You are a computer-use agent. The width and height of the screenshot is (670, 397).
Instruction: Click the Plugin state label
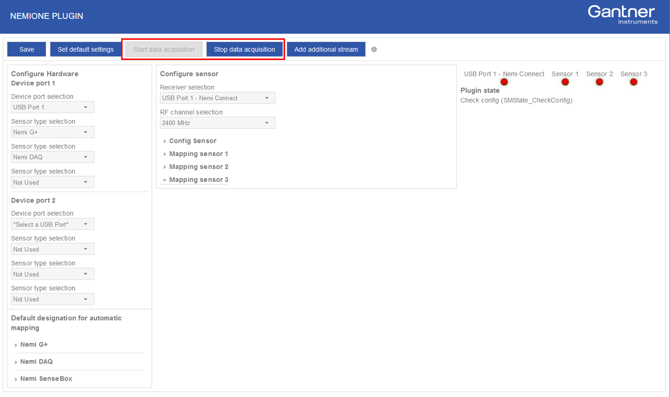480,90
